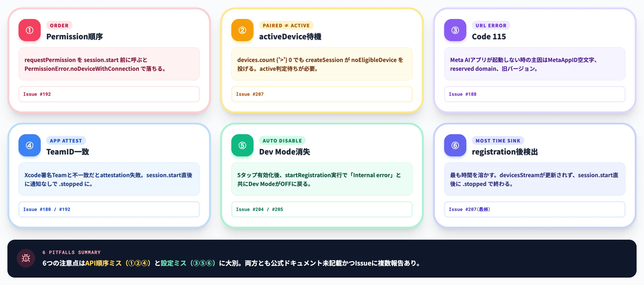Click the devices.count noEligibleDevice description
The width and height of the screenshot is (644, 285).
(x=322, y=64)
